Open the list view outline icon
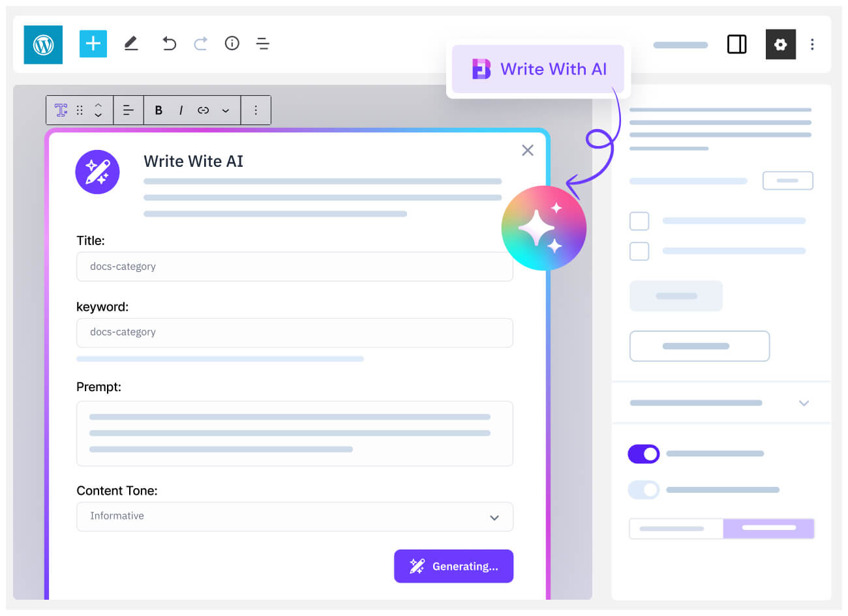Screen dimensions: 848x616 pos(262,43)
